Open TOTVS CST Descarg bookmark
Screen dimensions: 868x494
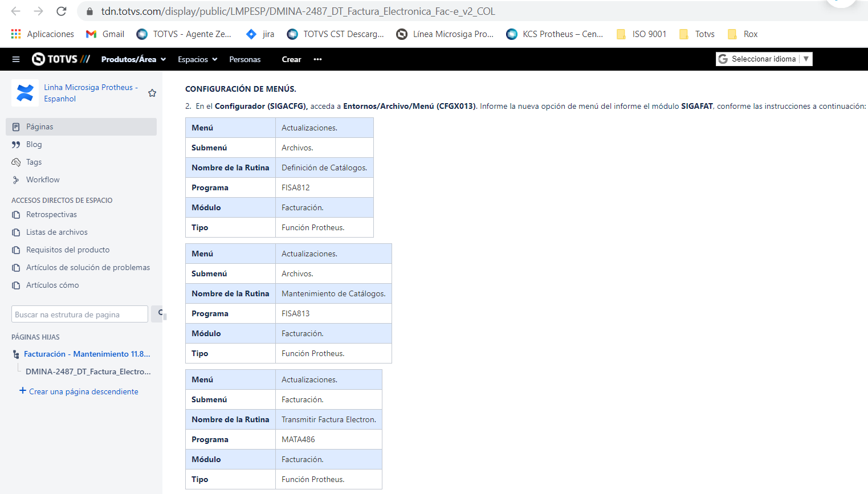tap(335, 34)
